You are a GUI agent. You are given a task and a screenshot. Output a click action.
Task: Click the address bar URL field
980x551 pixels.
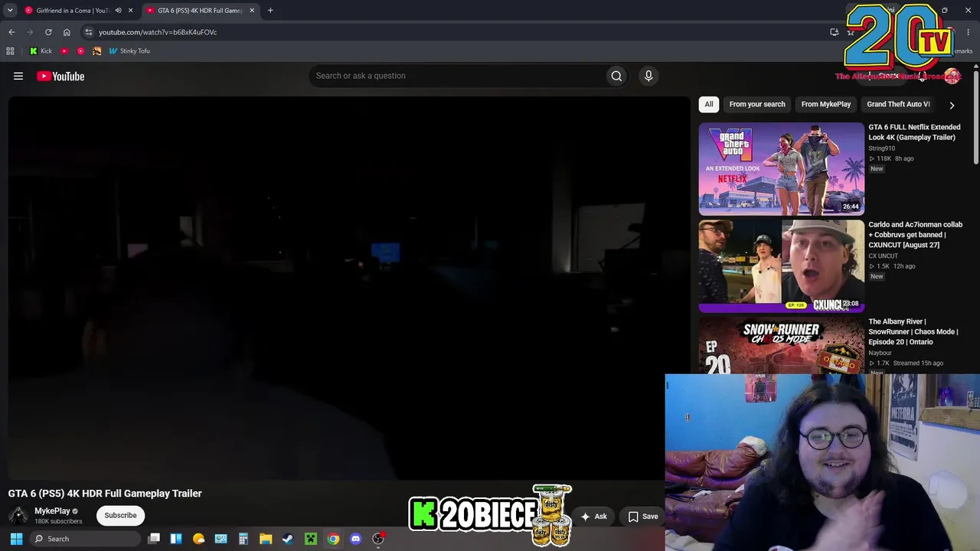point(459,32)
